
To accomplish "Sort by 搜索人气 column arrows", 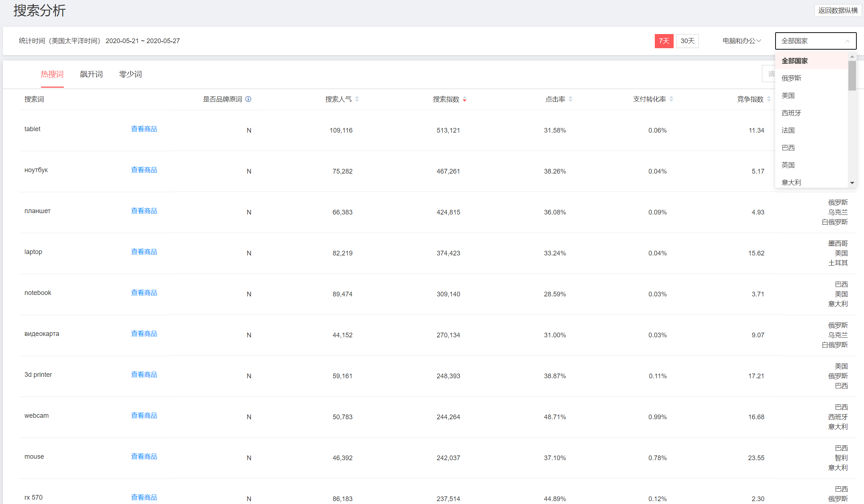I will point(357,99).
